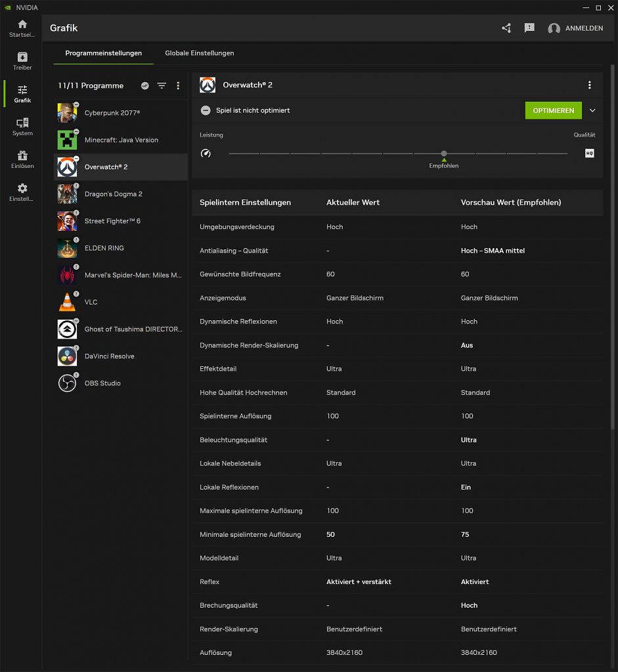Screen dimensions: 618x672
Task: Expand the chevron next to Optimieren
Action: 592,110
